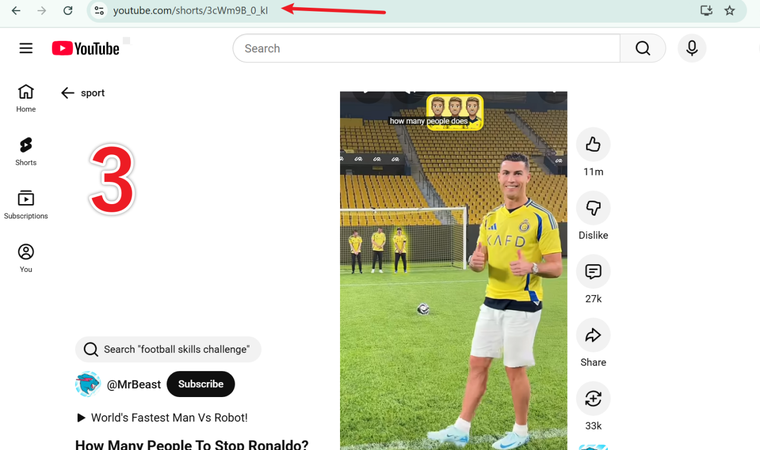
Task: Click the Shorts video player
Action: [x=453, y=271]
